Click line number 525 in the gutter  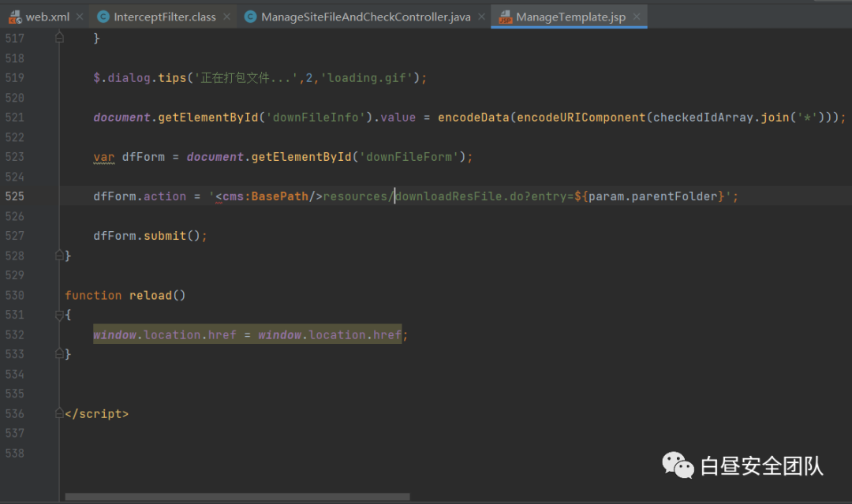15,196
